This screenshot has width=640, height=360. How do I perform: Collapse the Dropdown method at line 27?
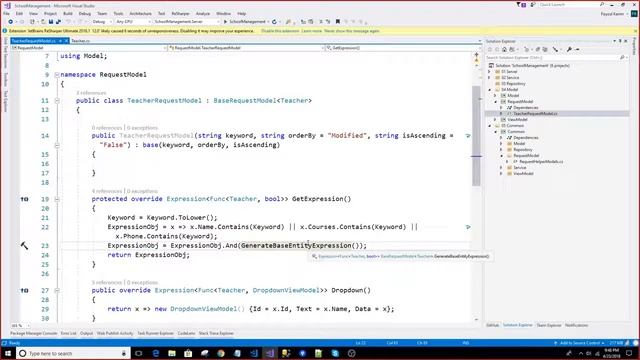(57, 291)
